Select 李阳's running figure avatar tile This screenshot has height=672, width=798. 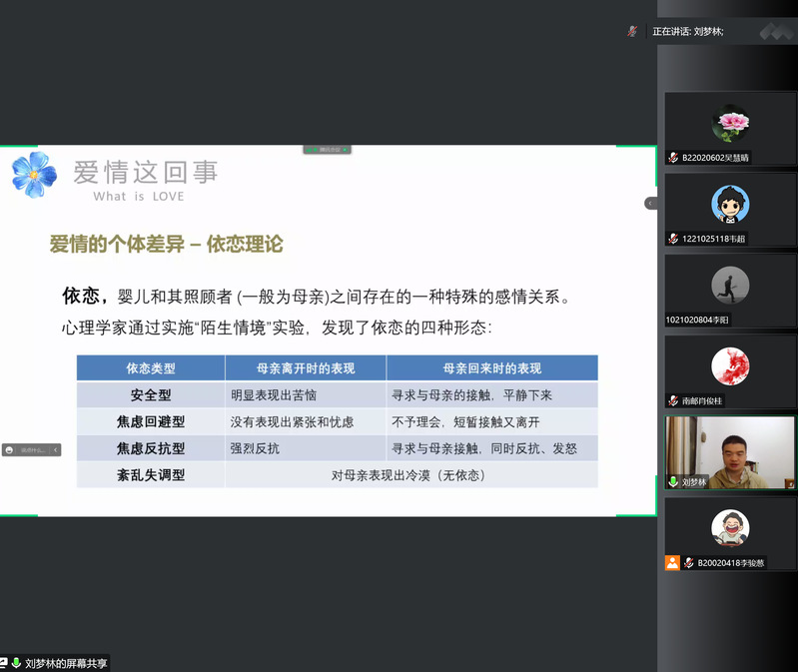click(x=730, y=285)
